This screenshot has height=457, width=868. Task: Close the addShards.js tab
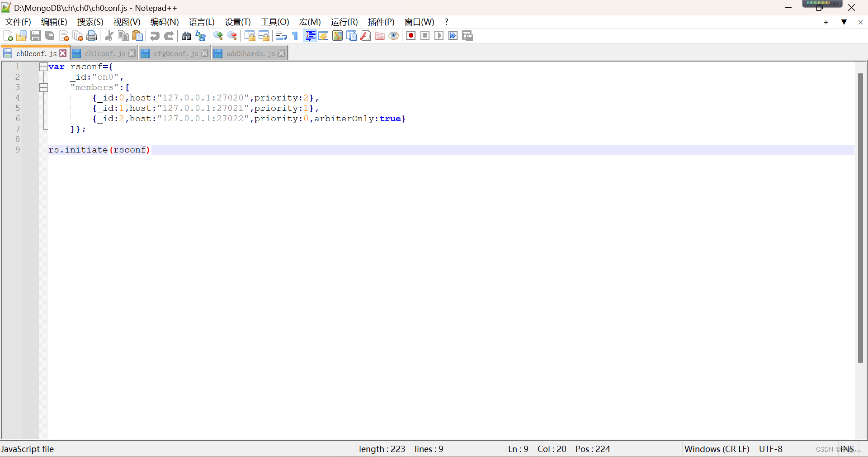coord(281,53)
